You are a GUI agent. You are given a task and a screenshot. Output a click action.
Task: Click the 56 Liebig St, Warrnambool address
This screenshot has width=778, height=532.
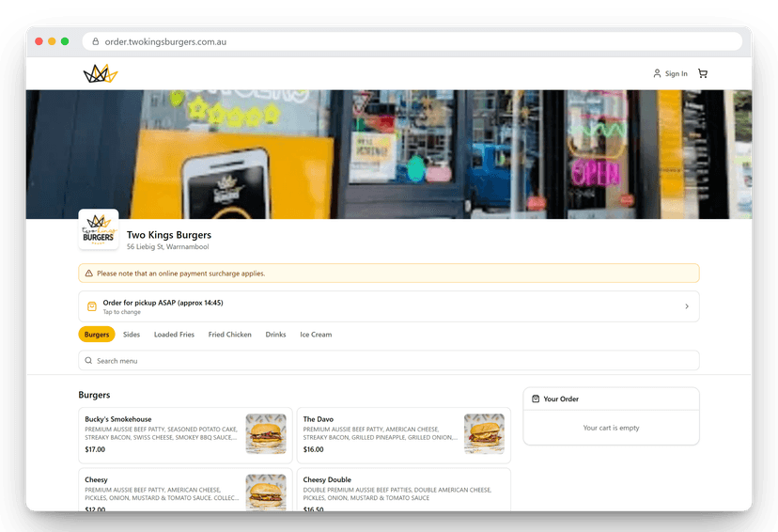point(167,246)
